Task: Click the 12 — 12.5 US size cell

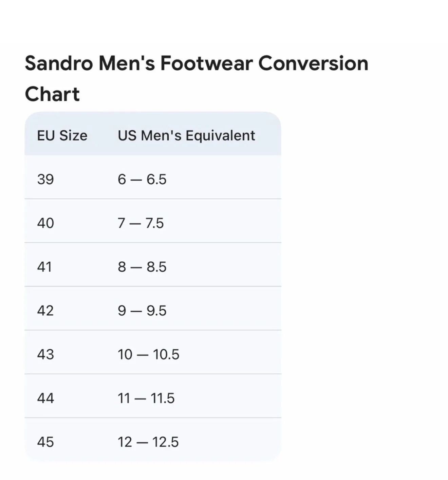Action: [148, 442]
